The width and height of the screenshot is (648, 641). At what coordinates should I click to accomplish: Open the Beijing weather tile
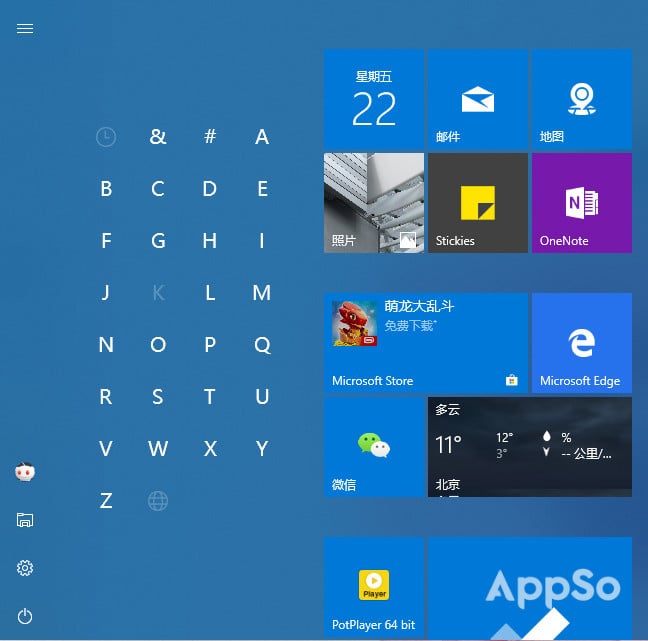[x=530, y=447]
